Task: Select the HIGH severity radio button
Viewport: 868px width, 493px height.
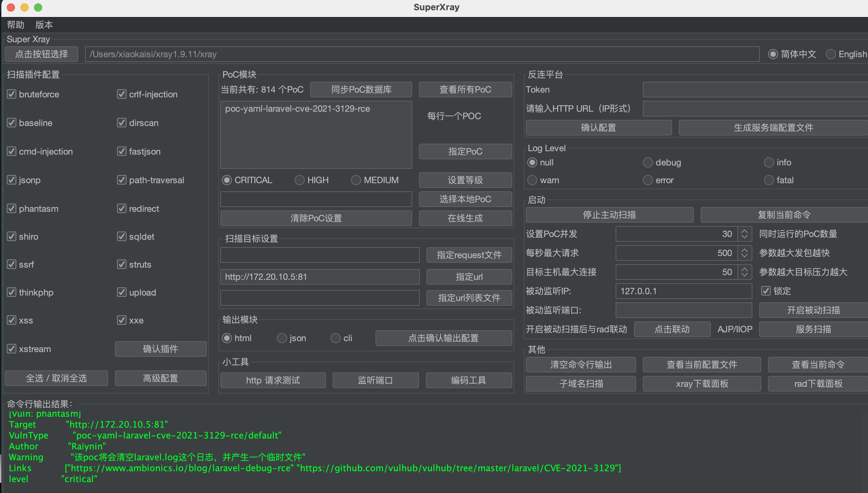Action: point(299,180)
